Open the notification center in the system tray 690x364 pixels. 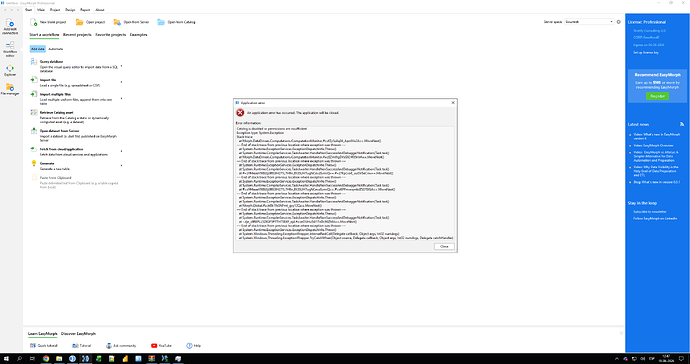681,359
